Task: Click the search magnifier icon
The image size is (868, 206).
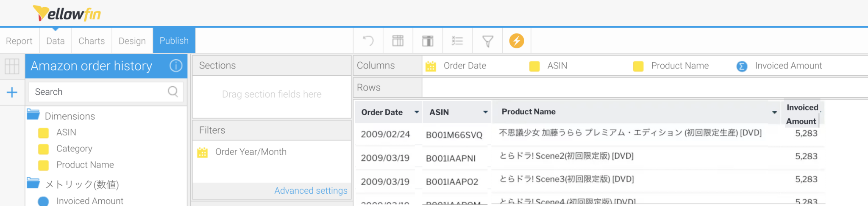Action: [x=173, y=91]
